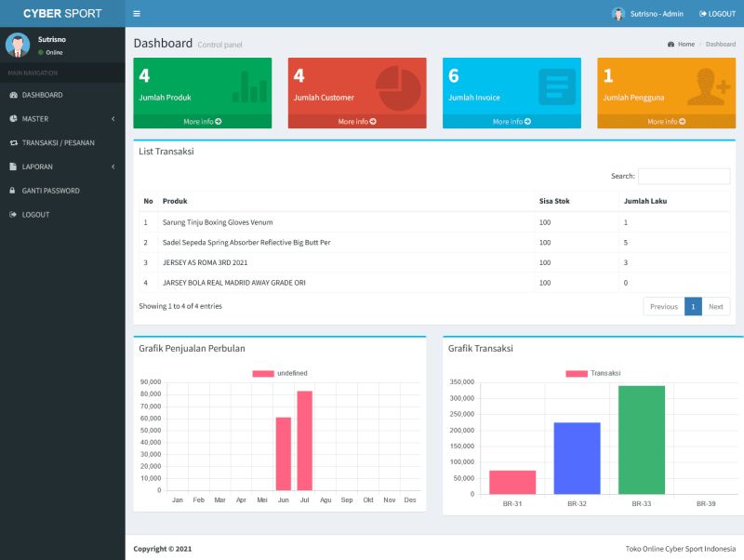Toggle the Transaksi legend swatch
Viewport: 744px width, 560px height.
(x=577, y=374)
